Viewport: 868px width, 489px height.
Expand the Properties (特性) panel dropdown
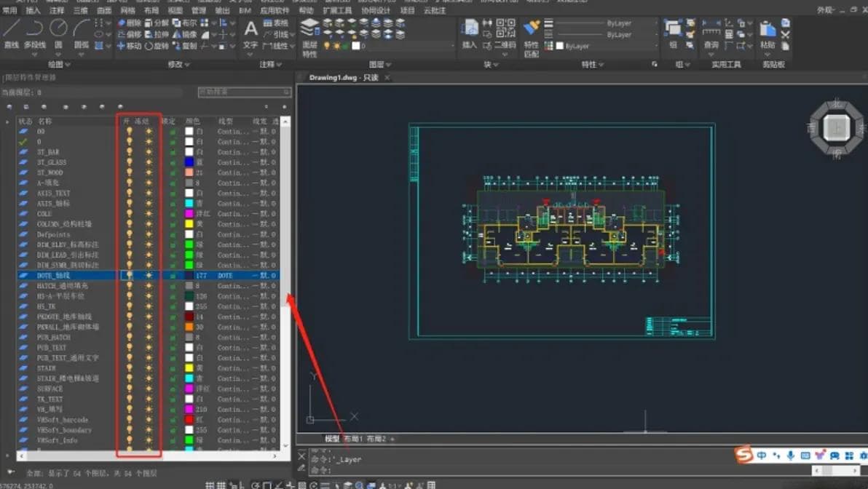592,65
